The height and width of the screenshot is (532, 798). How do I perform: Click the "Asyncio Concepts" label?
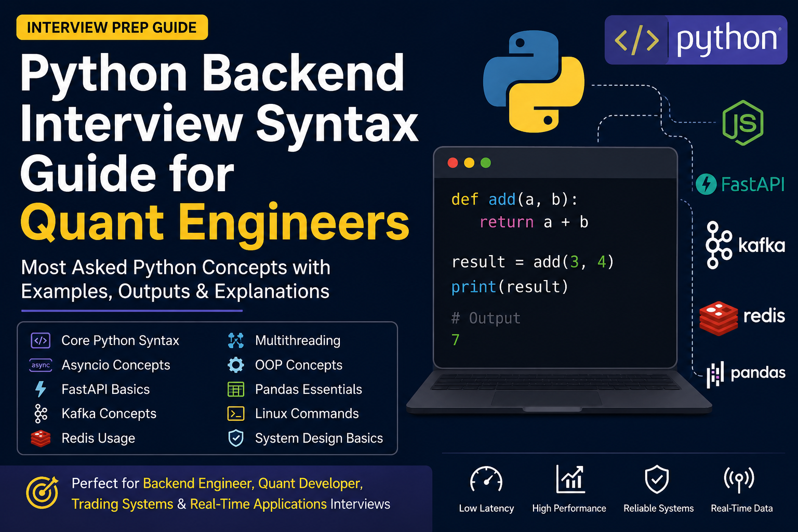click(116, 365)
